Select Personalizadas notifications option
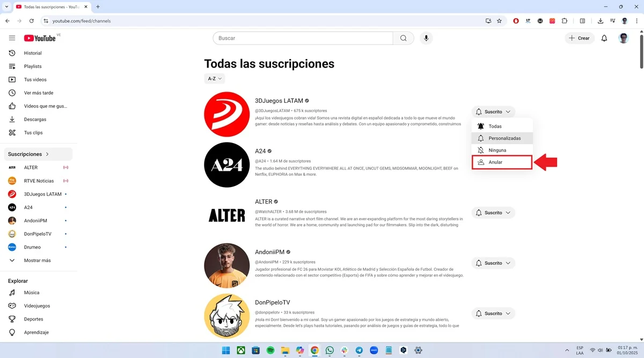The width and height of the screenshot is (644, 358). (x=502, y=138)
